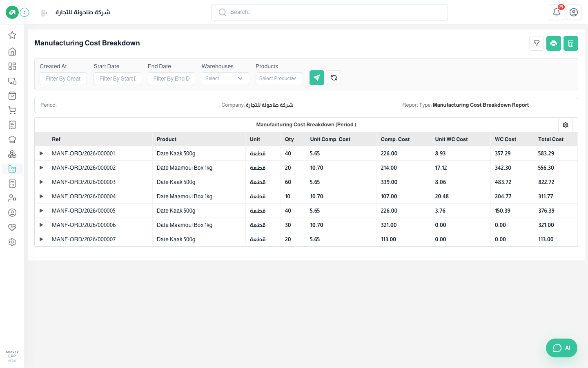588x368 pixels.
Task: Open the favorites star icon in sidebar
Action: pyautogui.click(x=12, y=35)
